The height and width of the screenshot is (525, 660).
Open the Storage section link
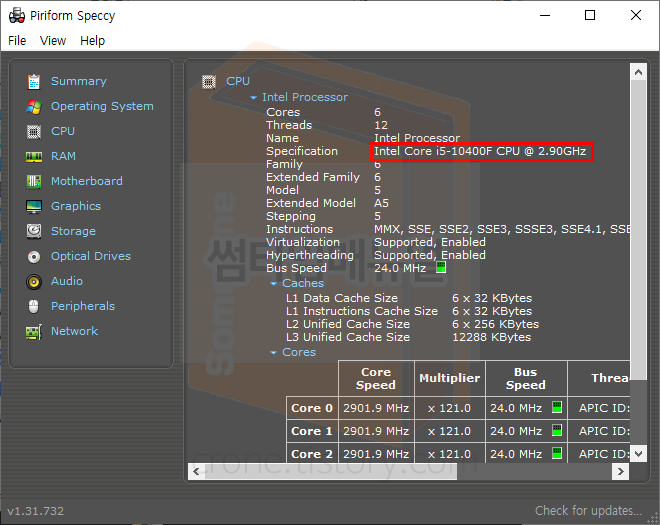(x=73, y=231)
